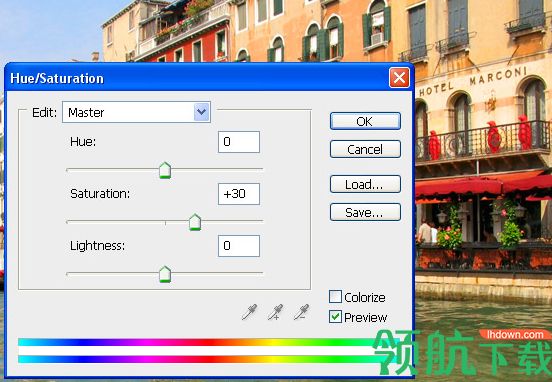The height and width of the screenshot is (382, 552).
Task: Select the Add to Sample eyedropper
Action: [x=275, y=312]
